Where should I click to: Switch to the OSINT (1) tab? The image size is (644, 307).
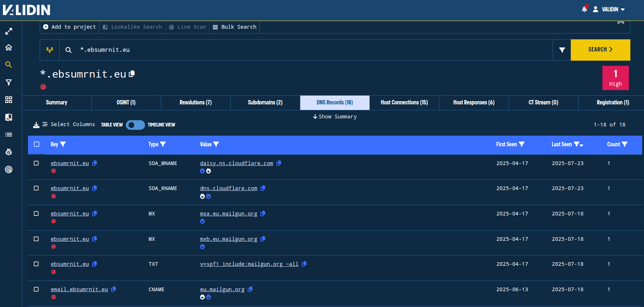point(126,103)
